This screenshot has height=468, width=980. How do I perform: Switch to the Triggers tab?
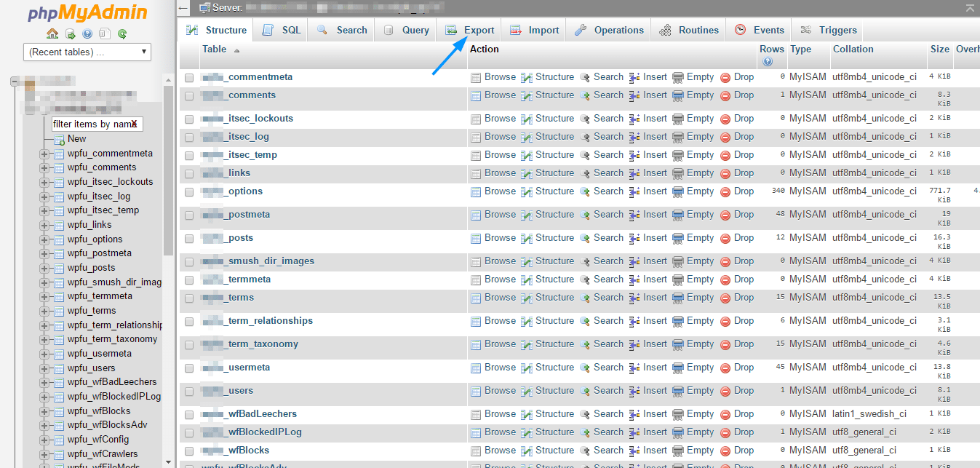828,30
